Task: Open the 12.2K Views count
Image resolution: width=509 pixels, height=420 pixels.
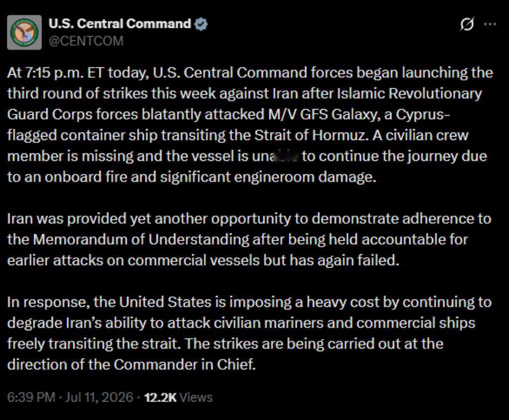Action: [178, 397]
